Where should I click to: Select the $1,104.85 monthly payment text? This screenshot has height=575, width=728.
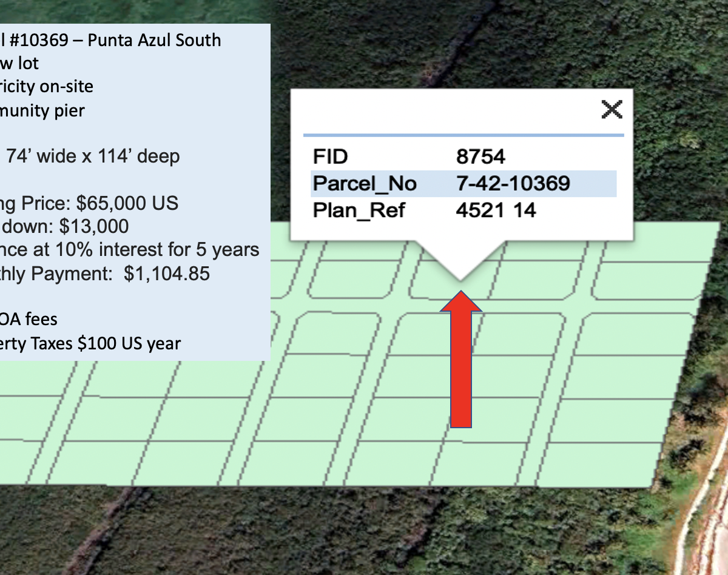coord(105,274)
